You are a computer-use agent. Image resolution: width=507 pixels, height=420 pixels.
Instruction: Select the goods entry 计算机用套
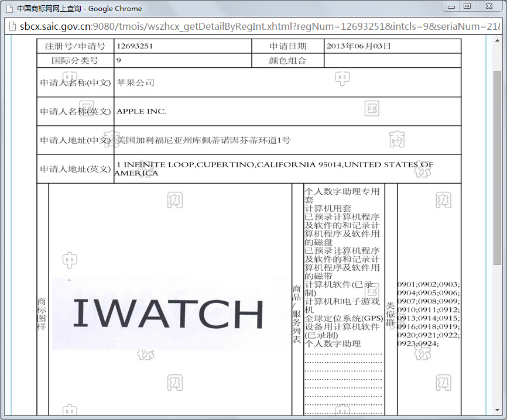pyautogui.click(x=328, y=208)
